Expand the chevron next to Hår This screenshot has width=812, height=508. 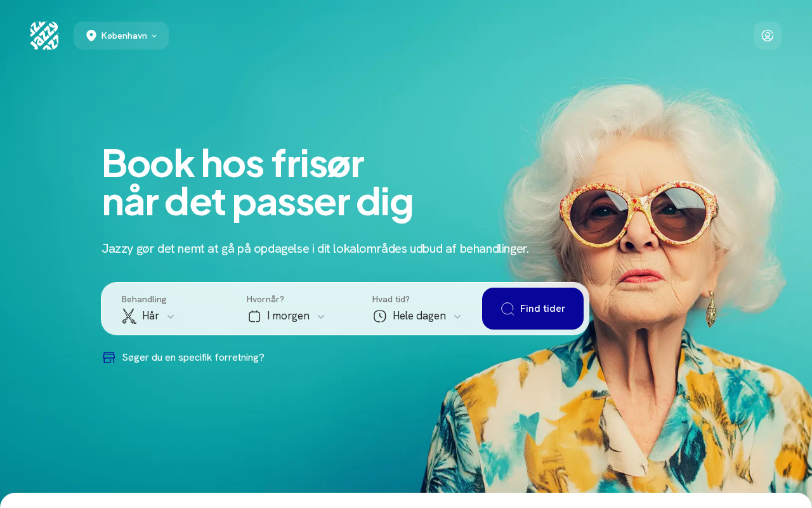point(171,316)
